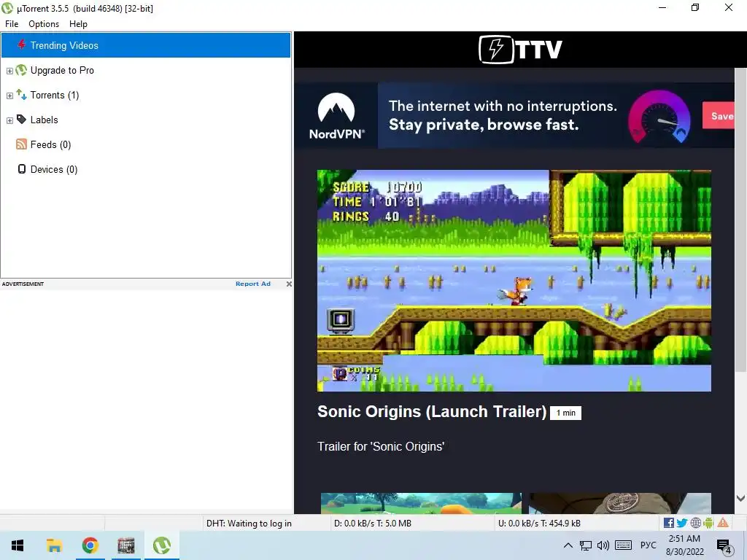The width and height of the screenshot is (747, 560).
Task: Select Torrents (1) in sidebar
Action: click(55, 96)
